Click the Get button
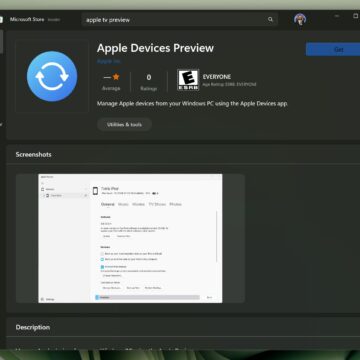This screenshot has height=360, width=360. point(333,49)
